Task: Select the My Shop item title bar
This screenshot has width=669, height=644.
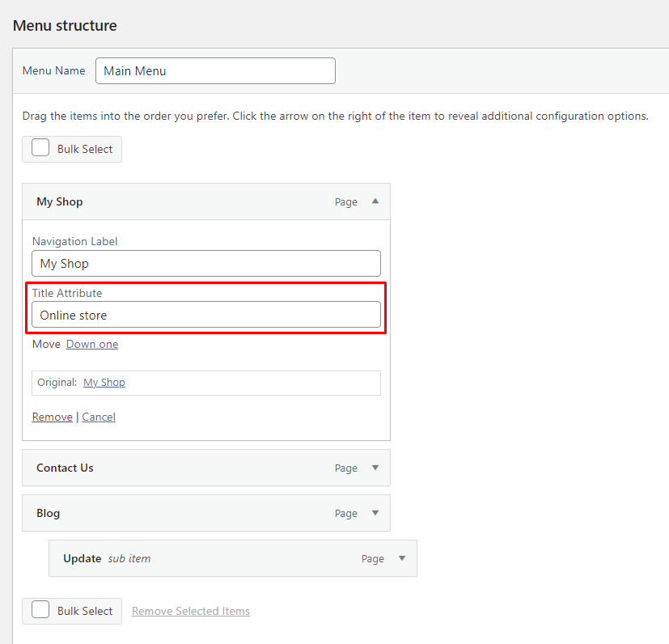Action: tap(178, 201)
